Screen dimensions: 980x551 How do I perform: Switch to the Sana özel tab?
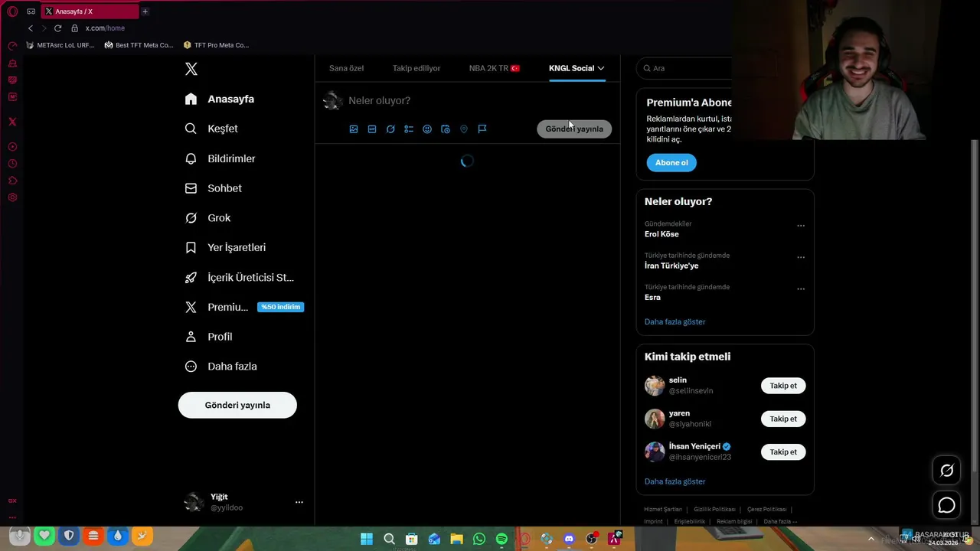pos(346,68)
